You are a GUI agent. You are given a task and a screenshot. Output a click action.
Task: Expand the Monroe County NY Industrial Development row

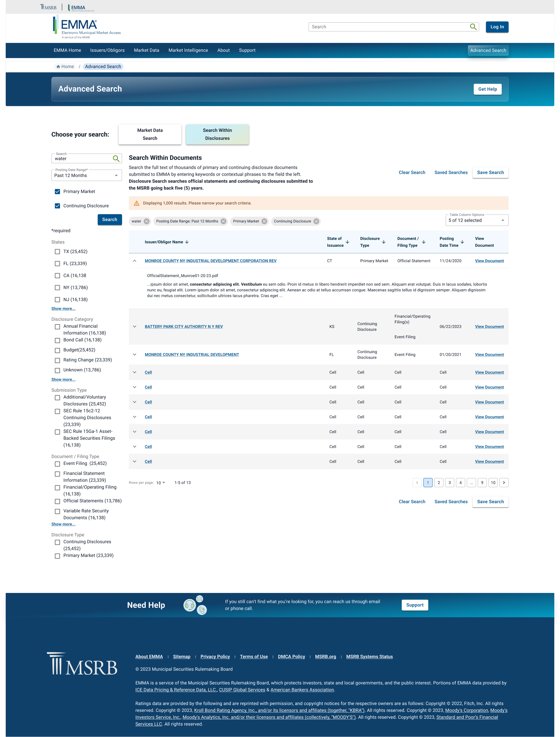pyautogui.click(x=135, y=354)
